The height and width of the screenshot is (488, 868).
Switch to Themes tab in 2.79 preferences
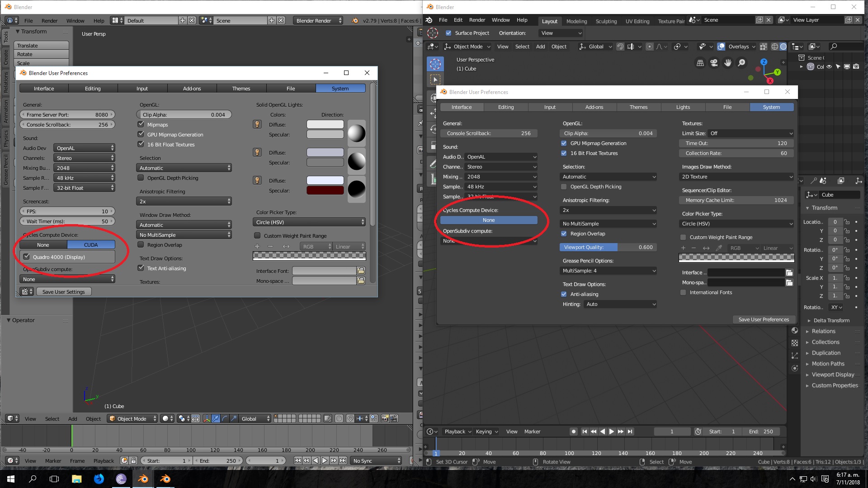coord(241,89)
